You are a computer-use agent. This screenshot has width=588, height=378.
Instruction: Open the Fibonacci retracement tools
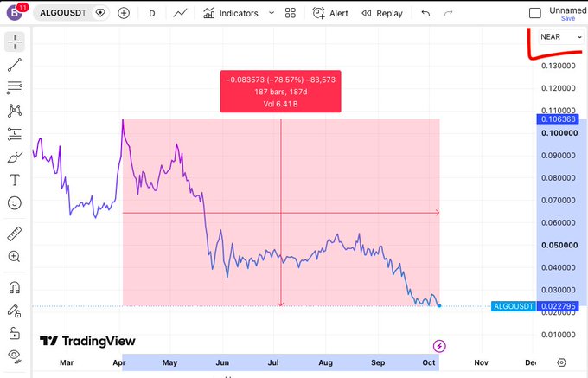pos(15,87)
